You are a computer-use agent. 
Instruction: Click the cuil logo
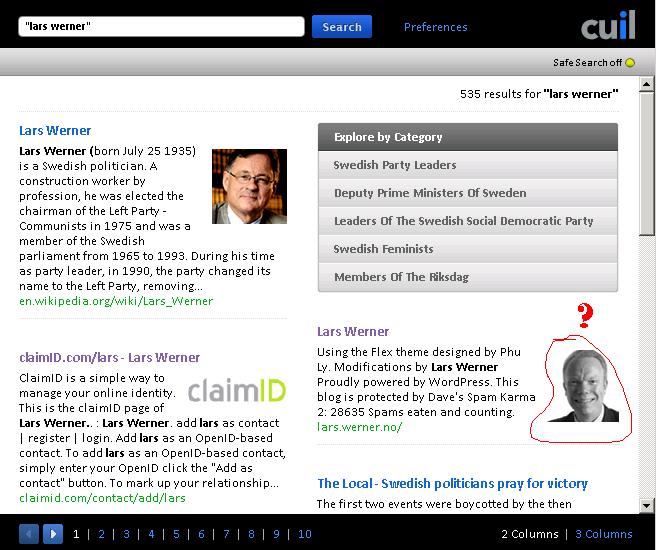pyautogui.click(x=608, y=26)
